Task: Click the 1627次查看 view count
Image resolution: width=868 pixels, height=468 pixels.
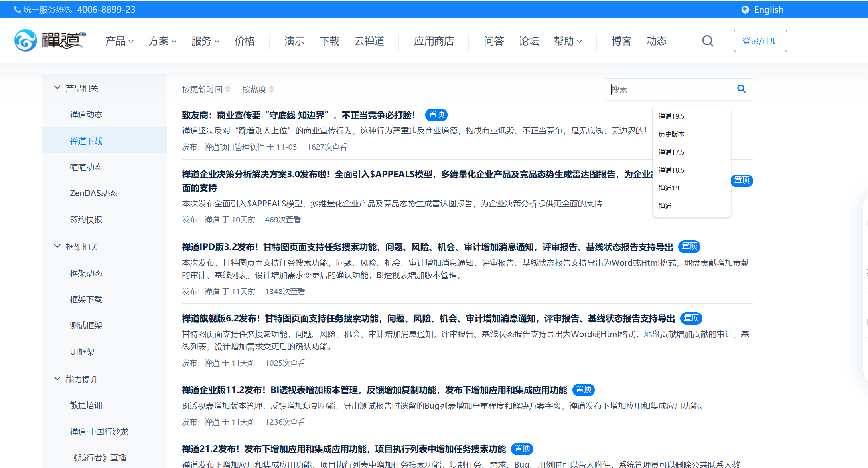Action: click(x=327, y=147)
